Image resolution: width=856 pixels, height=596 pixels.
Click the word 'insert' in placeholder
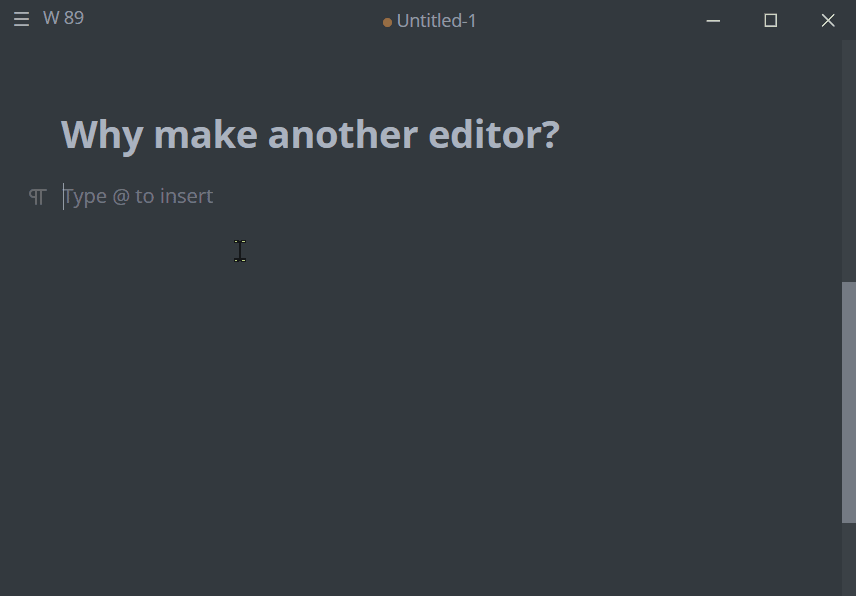click(x=186, y=196)
